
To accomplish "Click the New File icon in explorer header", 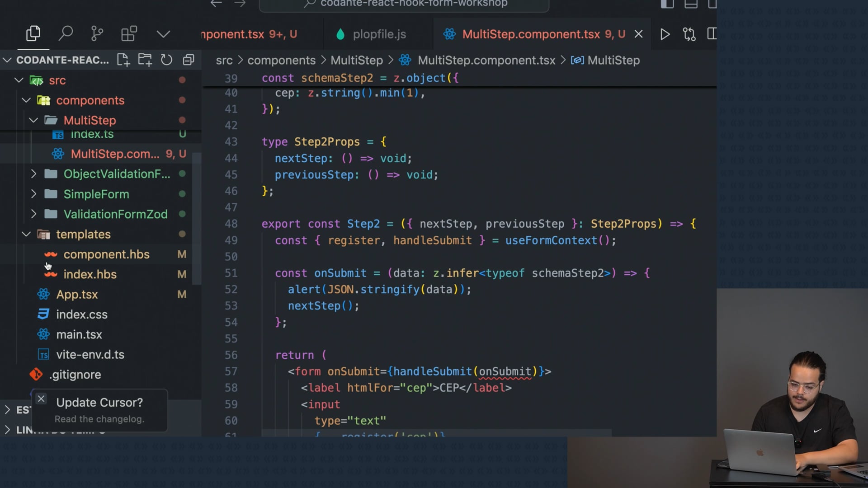I will click(123, 60).
